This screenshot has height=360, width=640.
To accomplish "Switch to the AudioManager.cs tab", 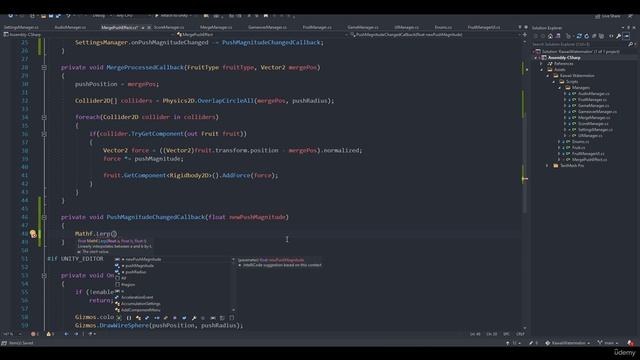I will 70,27.
